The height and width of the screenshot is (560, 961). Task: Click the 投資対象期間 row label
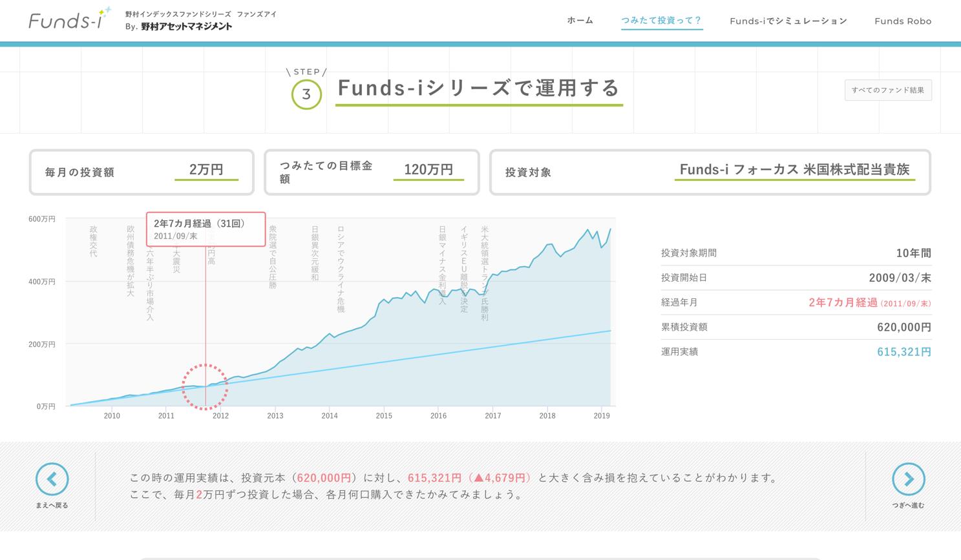[x=689, y=253]
